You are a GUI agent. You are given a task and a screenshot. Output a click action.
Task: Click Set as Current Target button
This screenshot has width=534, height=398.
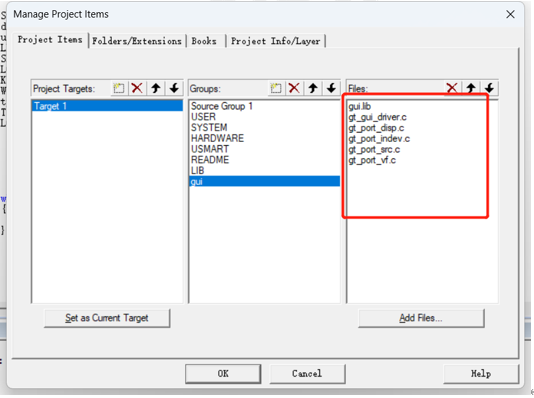coord(107,318)
